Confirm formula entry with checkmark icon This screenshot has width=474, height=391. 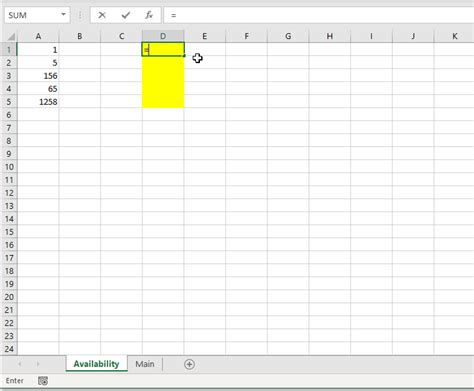pyautogui.click(x=126, y=15)
